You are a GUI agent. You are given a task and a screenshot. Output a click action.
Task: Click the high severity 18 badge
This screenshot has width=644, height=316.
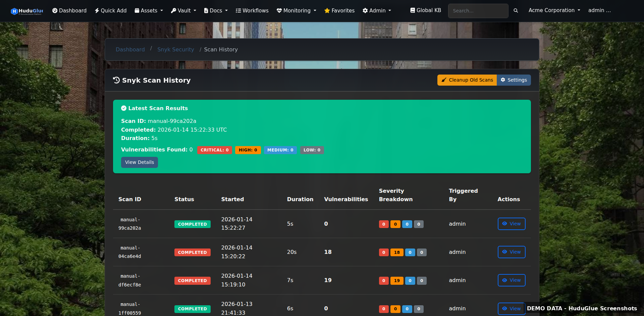[397, 252]
